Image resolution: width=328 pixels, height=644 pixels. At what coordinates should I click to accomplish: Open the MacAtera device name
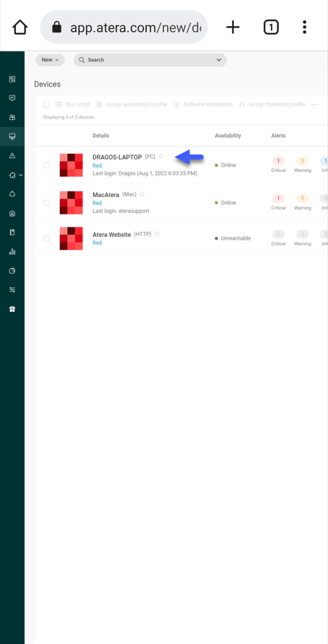click(x=105, y=195)
